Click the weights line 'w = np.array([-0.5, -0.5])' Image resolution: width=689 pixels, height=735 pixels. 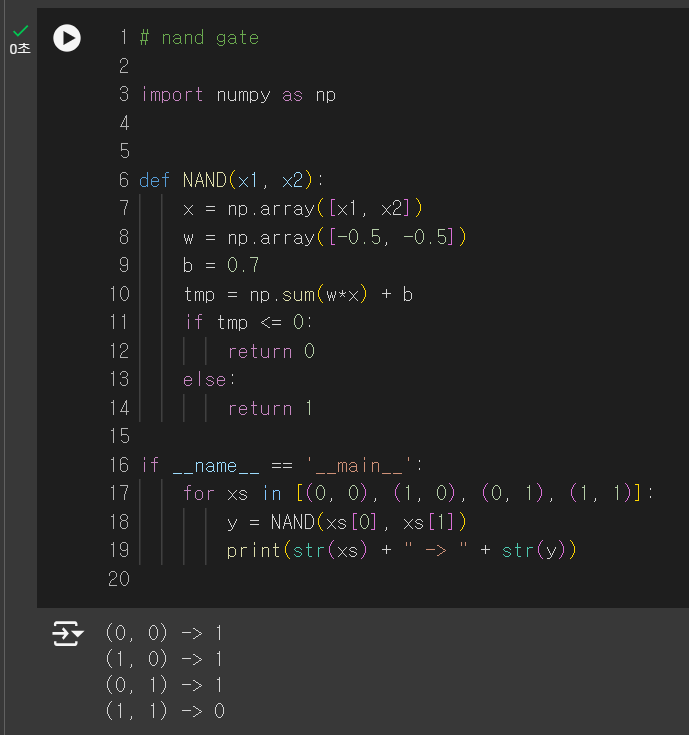click(x=324, y=237)
